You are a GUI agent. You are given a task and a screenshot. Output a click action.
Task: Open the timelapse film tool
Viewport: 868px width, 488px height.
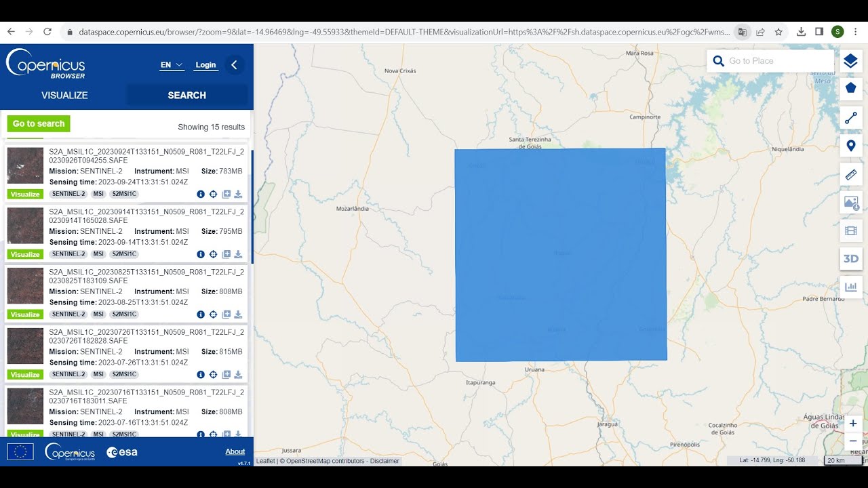pyautogui.click(x=851, y=230)
